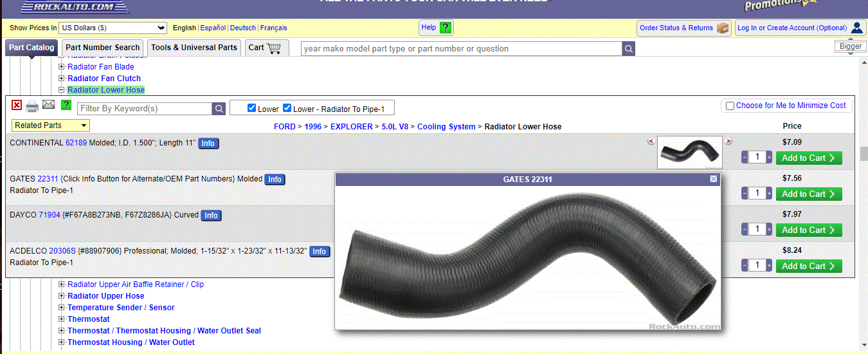Open the Cart tab

[266, 48]
